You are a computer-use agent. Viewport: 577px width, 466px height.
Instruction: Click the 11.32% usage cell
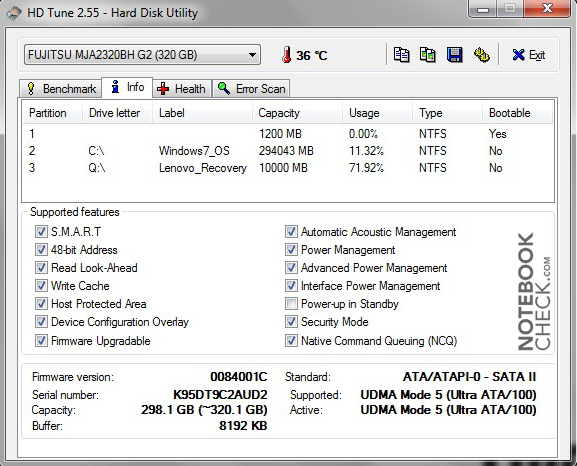point(366,151)
